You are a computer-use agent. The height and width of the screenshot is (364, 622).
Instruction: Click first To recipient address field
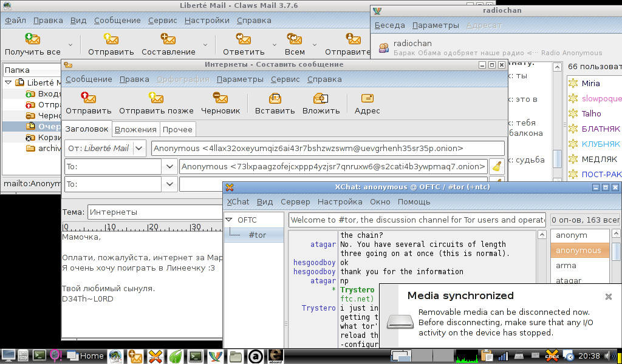[x=333, y=167]
